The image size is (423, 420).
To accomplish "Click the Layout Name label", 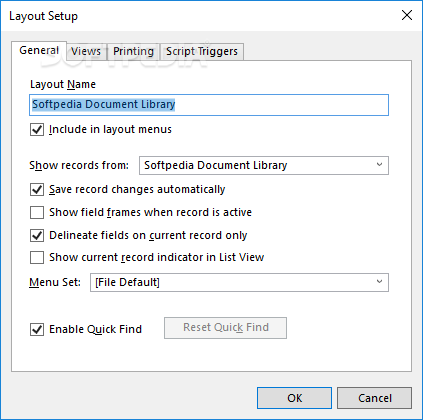I will tap(63, 84).
